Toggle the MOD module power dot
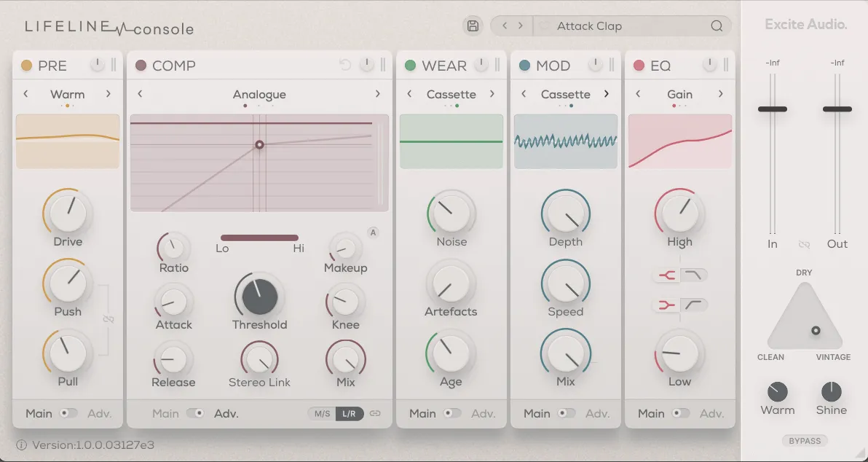This screenshot has width=868, height=462. [x=525, y=66]
